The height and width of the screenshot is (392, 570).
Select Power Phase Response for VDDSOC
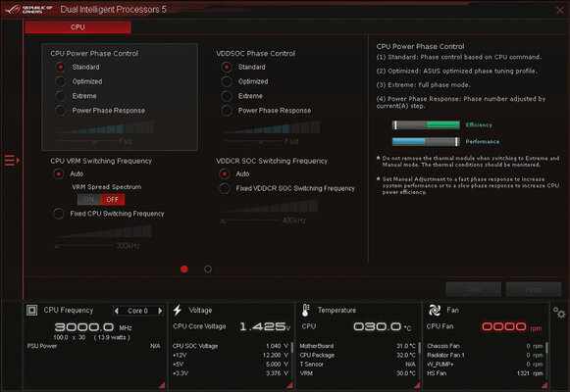click(x=227, y=111)
